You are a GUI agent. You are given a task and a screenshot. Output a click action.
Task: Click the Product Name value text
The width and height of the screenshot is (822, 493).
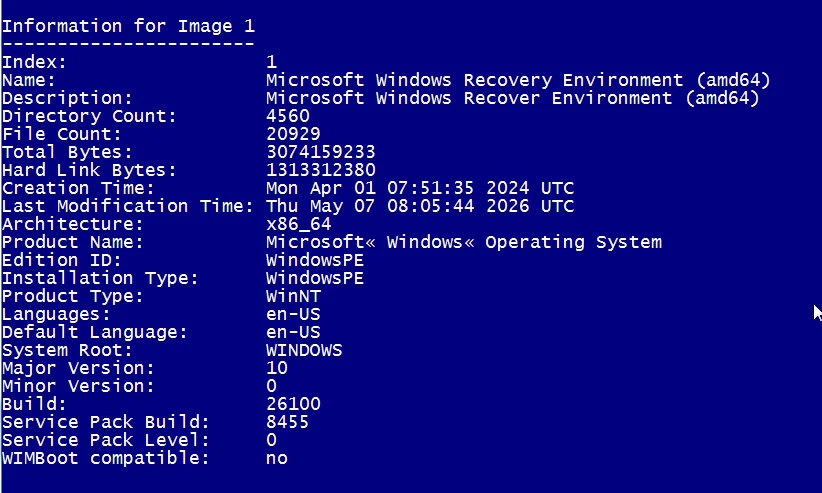464,242
